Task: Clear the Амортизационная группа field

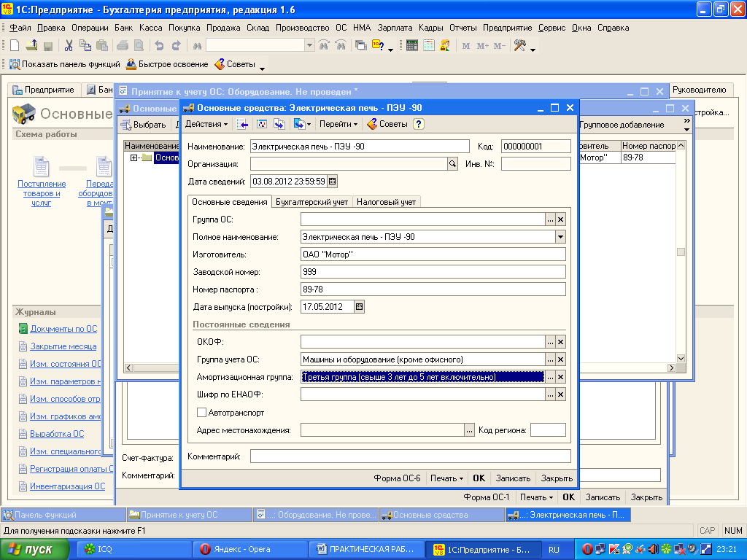Action: coord(561,377)
